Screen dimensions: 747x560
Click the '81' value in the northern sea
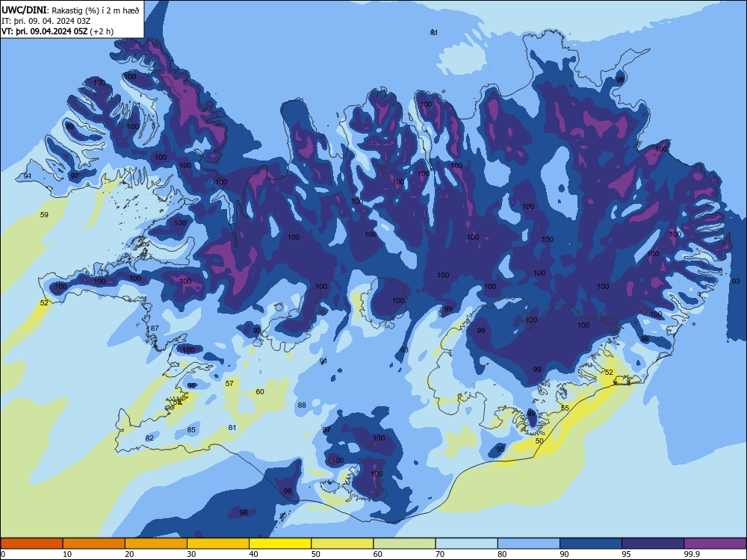pos(434,32)
